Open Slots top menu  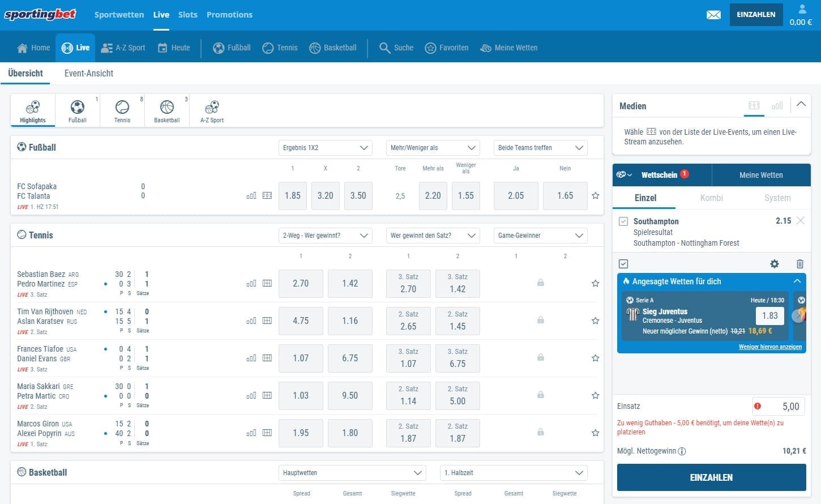coord(188,15)
